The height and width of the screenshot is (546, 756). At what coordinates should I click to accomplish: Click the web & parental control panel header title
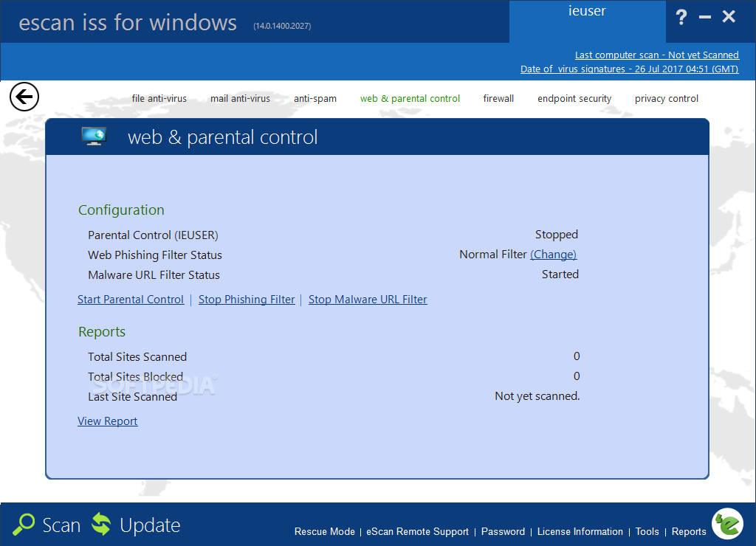pyautogui.click(x=223, y=137)
